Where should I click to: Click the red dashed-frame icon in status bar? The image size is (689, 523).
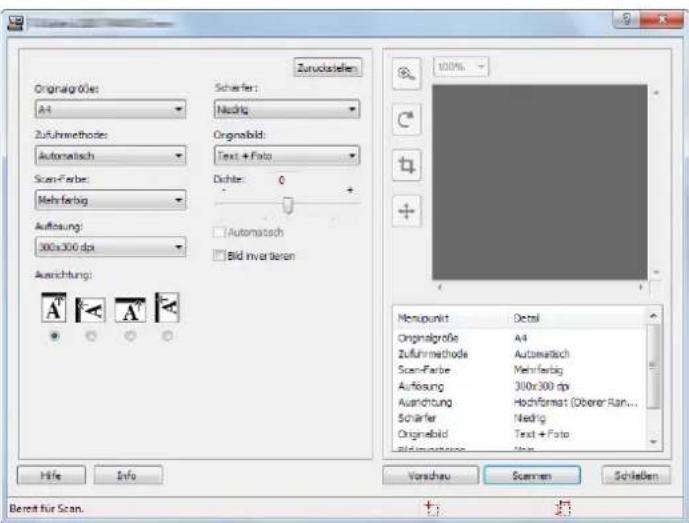point(563,508)
